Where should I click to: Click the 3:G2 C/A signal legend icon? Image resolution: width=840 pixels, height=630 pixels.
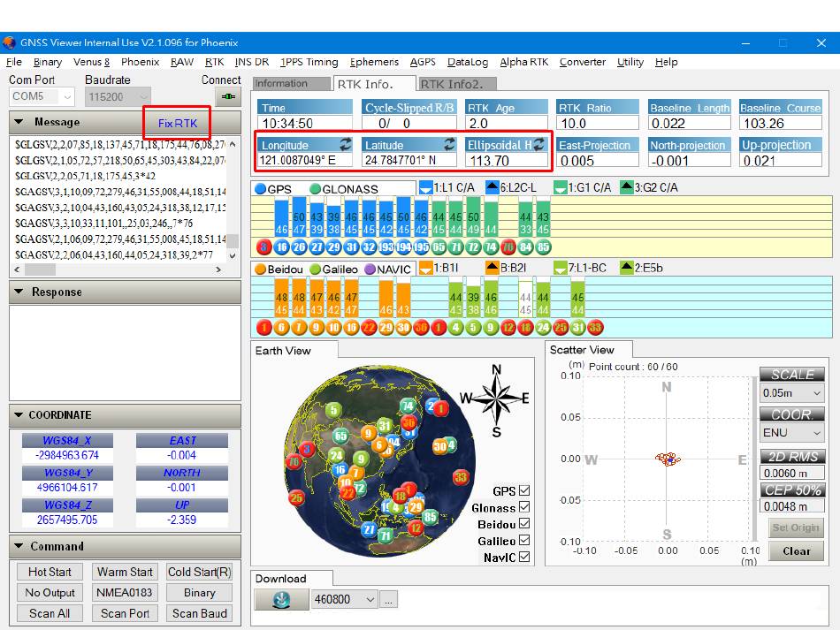626,187
